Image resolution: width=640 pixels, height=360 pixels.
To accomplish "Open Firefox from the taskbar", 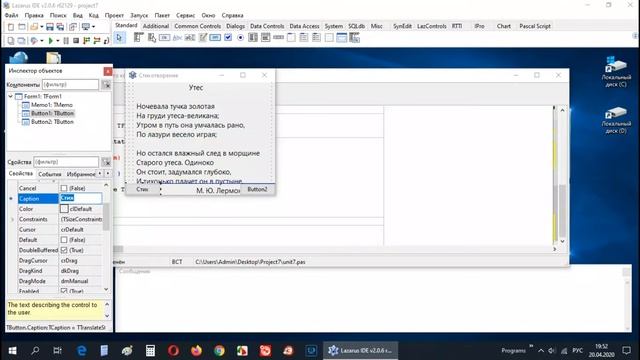I will pos(196,351).
